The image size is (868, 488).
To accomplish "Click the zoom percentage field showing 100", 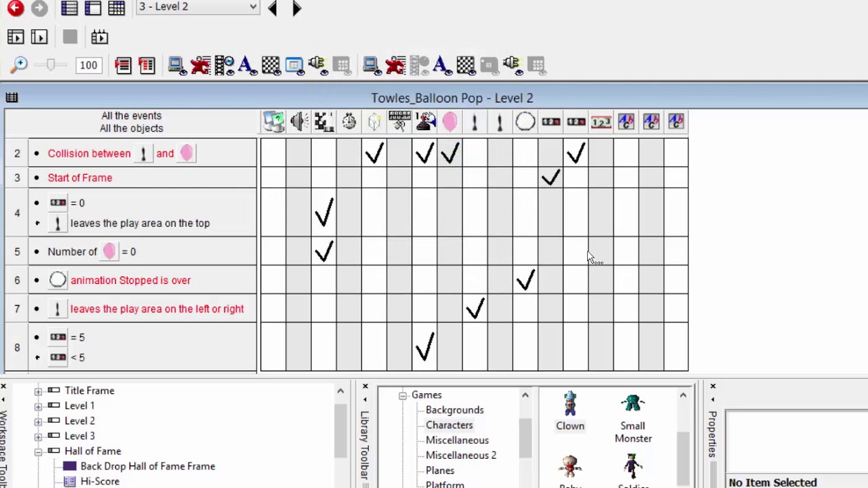I will click(x=88, y=65).
